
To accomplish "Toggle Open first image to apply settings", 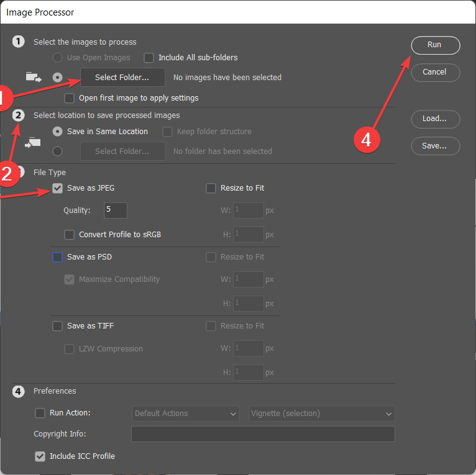I will 70,98.
